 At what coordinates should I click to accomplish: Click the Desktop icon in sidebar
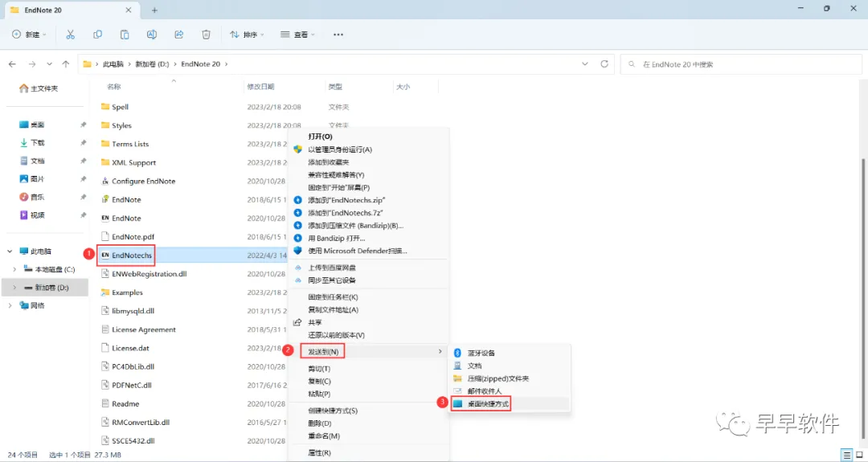pos(23,125)
